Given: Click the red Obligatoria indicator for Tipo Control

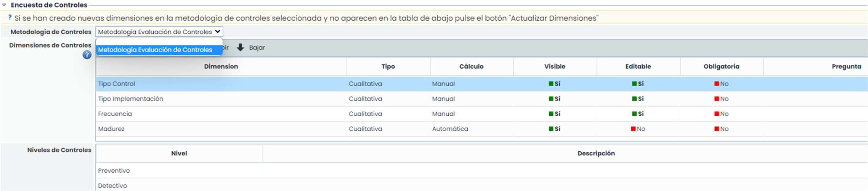Looking at the screenshot, I should pos(717,84).
